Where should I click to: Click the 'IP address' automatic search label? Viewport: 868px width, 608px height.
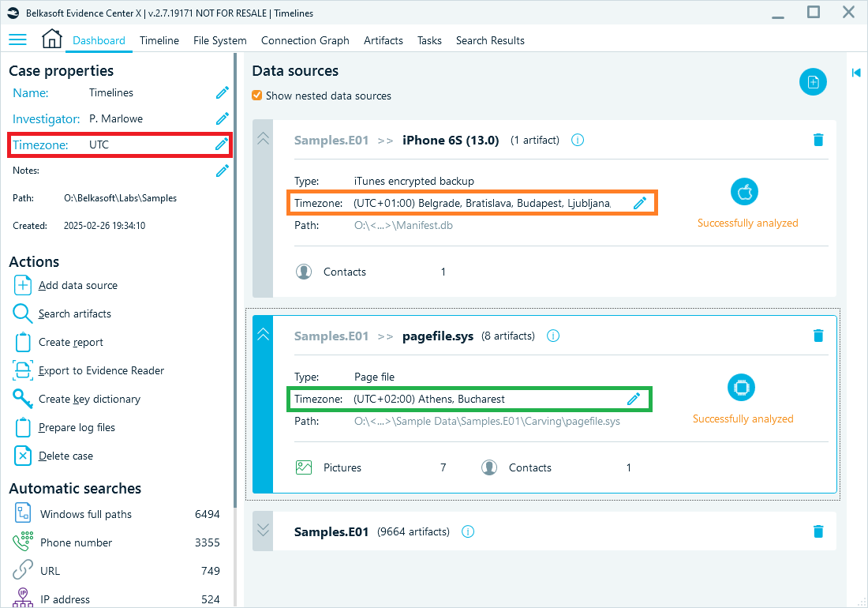coord(65,599)
